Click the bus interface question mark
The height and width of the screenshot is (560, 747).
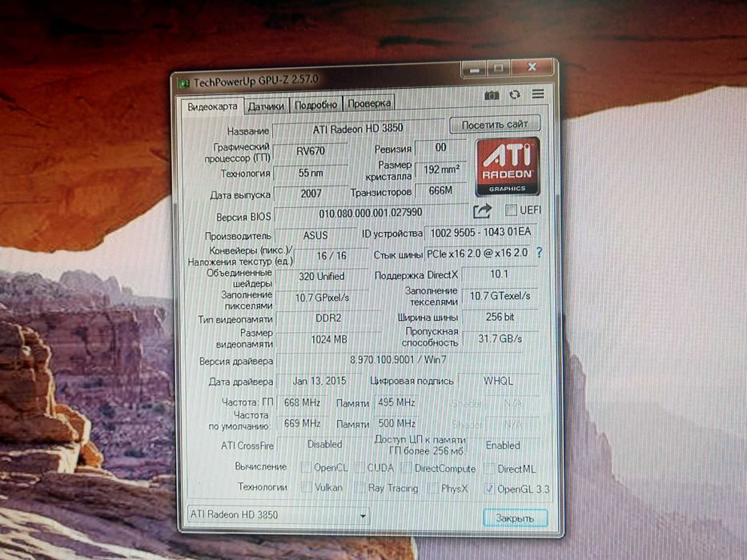[539, 252]
